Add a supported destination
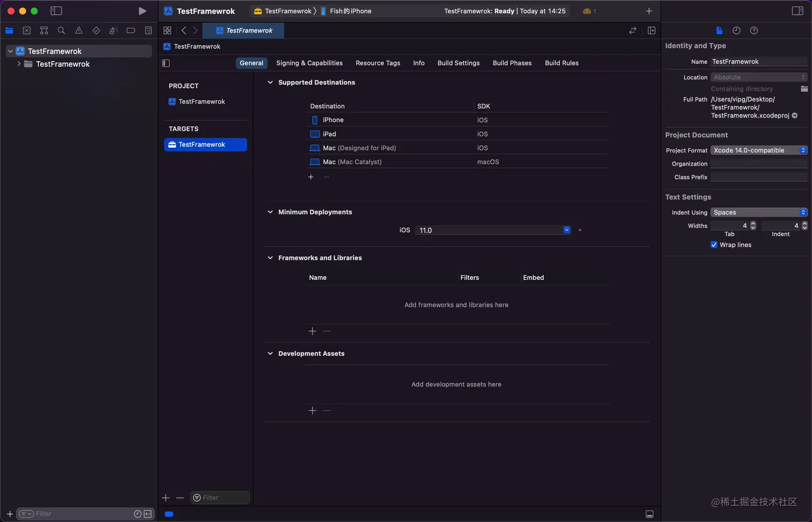This screenshot has height=522, width=812. pos(311,177)
